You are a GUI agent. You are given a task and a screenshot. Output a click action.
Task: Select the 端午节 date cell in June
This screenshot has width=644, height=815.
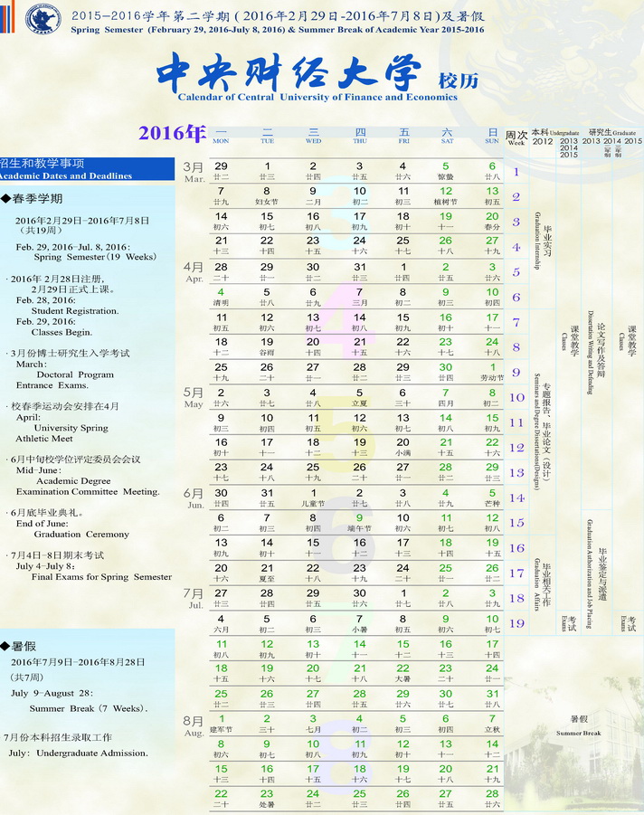tap(359, 523)
